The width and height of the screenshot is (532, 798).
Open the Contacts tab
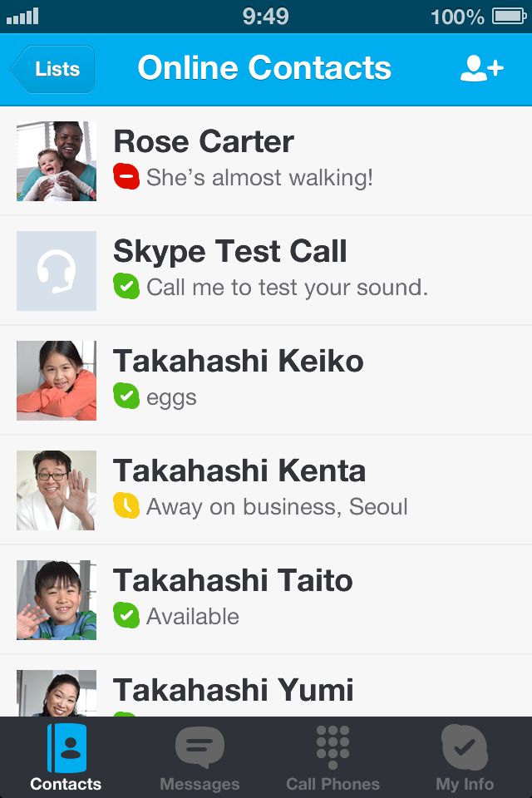tap(66, 757)
